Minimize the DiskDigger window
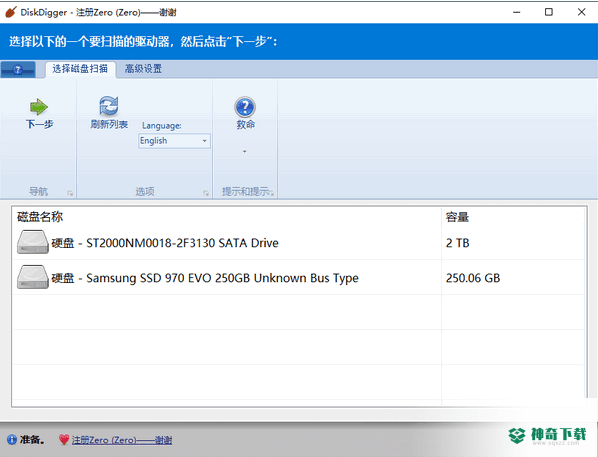The width and height of the screenshot is (598, 457). tap(516, 12)
